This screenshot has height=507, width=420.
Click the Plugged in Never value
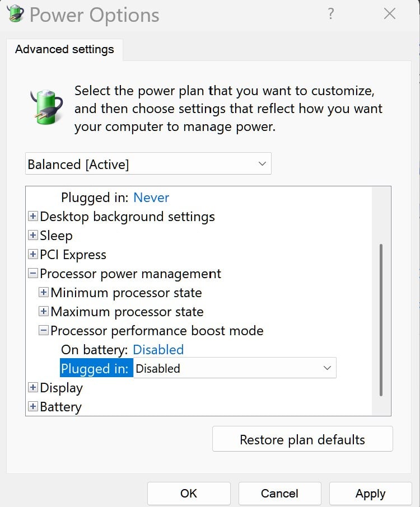point(151,197)
